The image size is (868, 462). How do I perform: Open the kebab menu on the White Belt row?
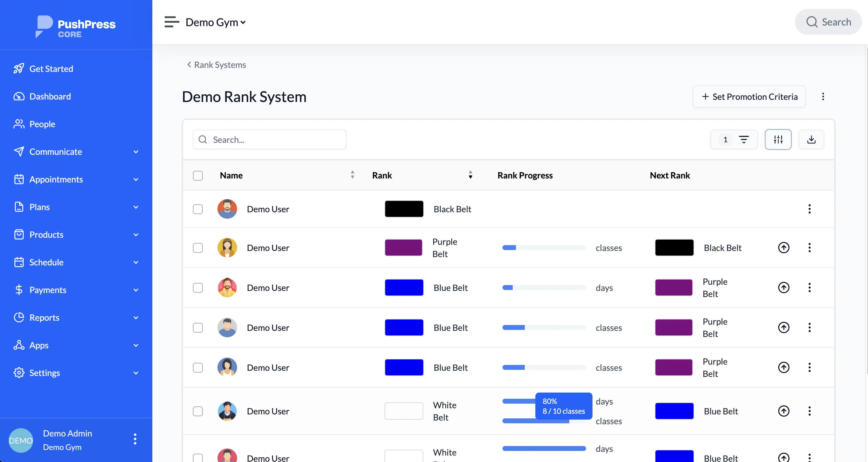point(809,411)
